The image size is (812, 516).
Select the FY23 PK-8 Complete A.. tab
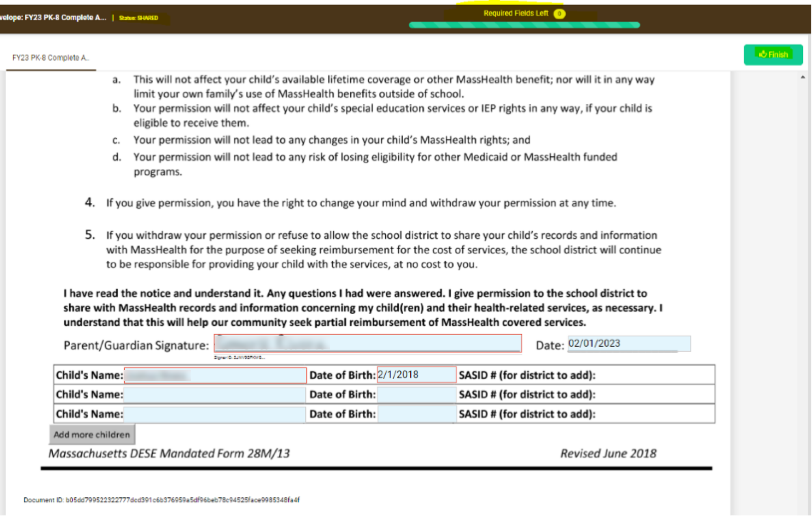51,58
